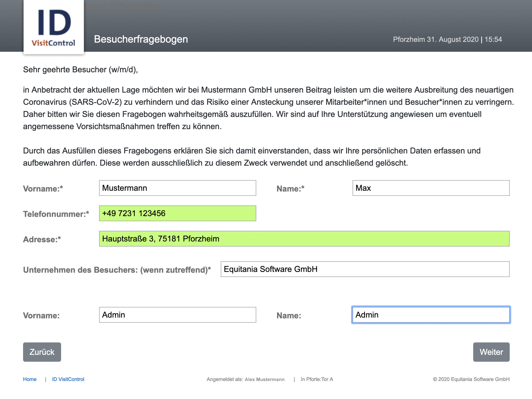The height and width of the screenshot is (399, 532).
Task: Click the Angemeldet als: Alex Mustermann text
Action: [245, 379]
